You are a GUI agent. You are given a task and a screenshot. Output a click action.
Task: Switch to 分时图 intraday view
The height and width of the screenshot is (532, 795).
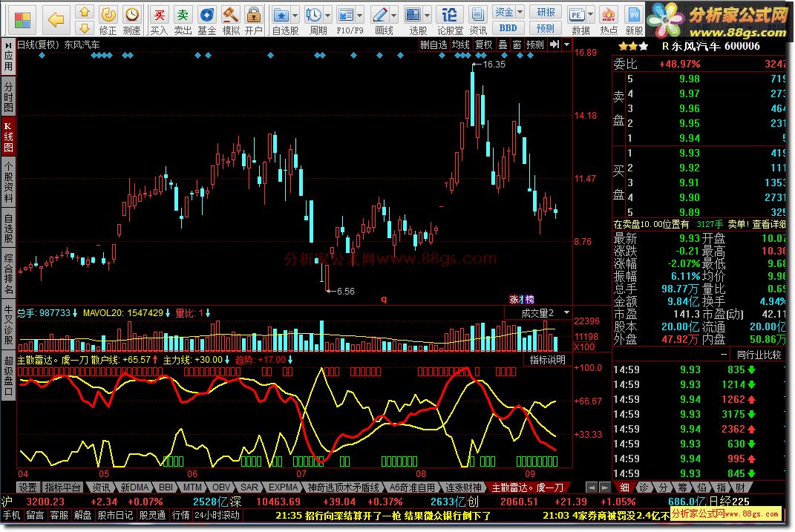(x=8, y=95)
